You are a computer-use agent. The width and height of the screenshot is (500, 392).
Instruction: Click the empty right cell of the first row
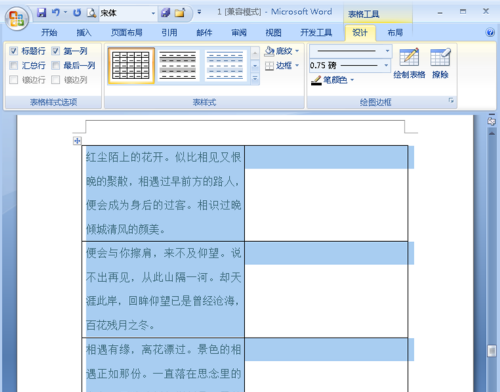click(x=326, y=193)
